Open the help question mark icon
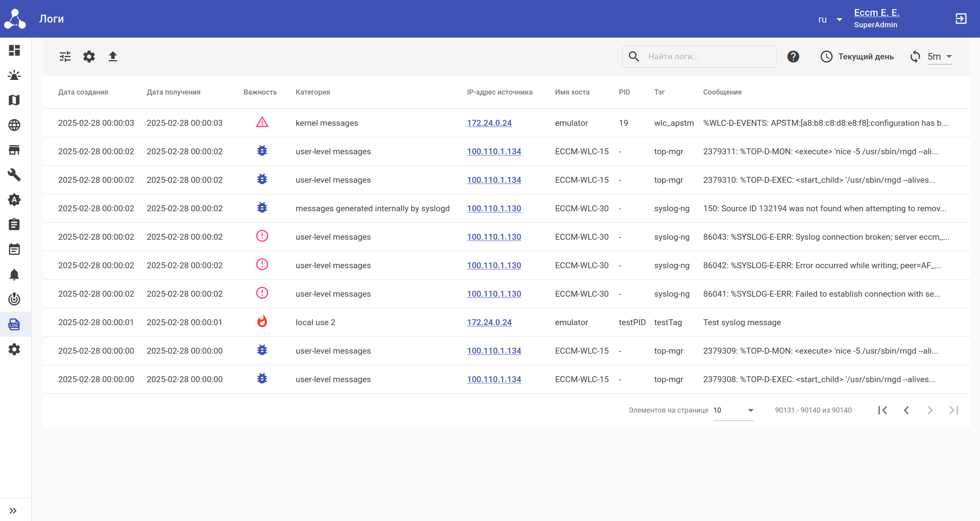Image resolution: width=980 pixels, height=521 pixels. click(x=793, y=57)
